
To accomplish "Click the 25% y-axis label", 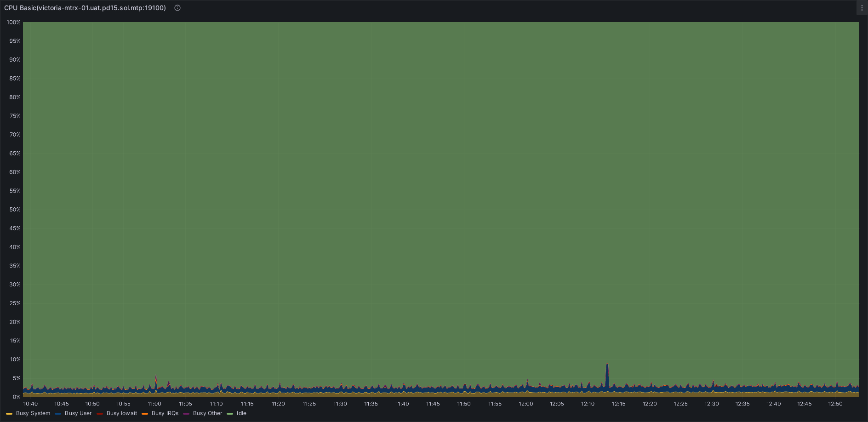I will 15,303.
